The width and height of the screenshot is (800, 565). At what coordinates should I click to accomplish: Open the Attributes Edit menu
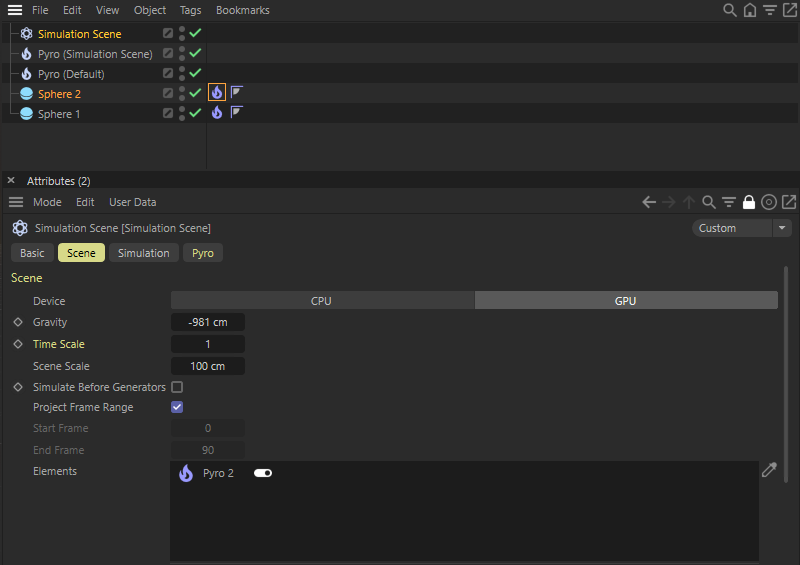pyautogui.click(x=85, y=202)
